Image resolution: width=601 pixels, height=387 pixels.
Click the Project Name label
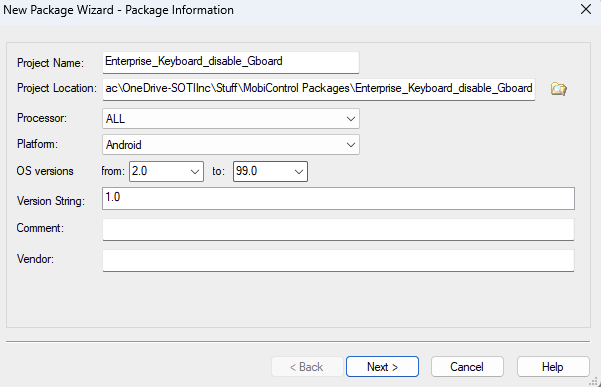point(50,63)
